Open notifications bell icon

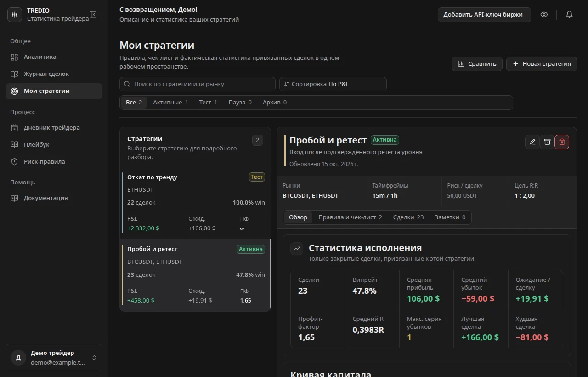[570, 15]
